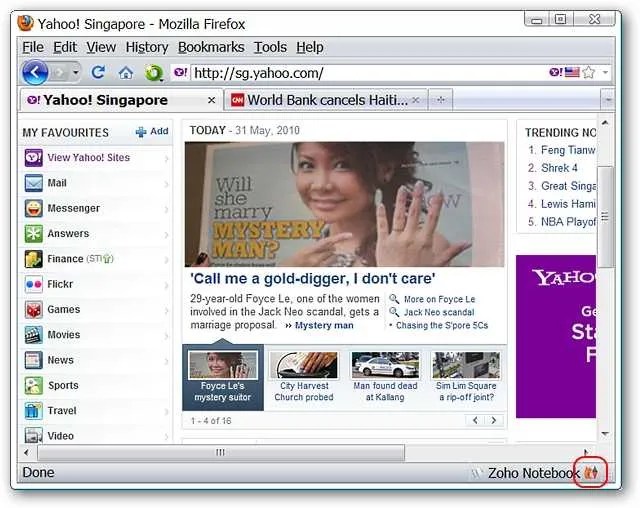Image resolution: width=640 pixels, height=508 pixels.
Task: Click the Movies clapperboard icon
Action: (33, 335)
